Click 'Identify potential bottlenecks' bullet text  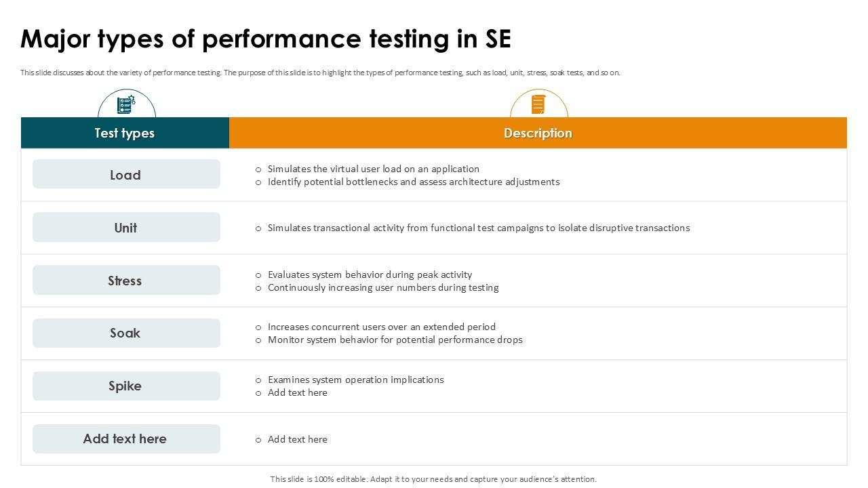(x=413, y=182)
